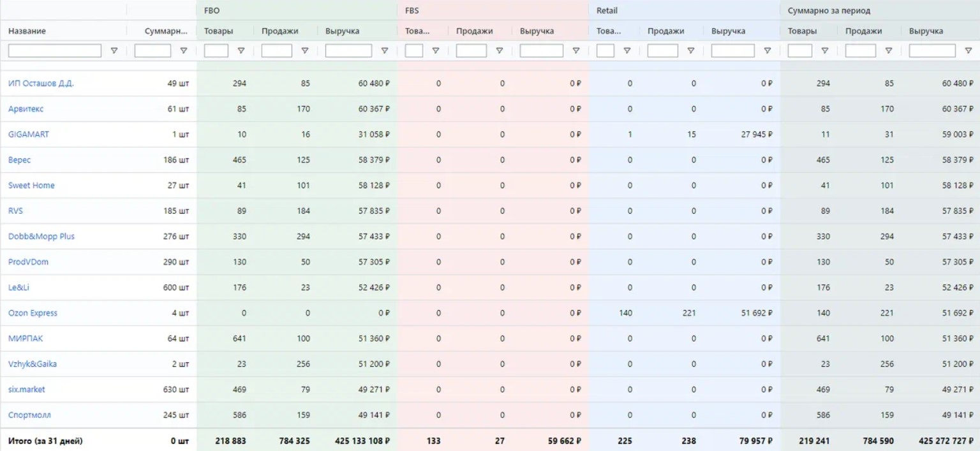The width and height of the screenshot is (980, 451).
Task: Select the total 425 272 727 ₽ cell
Action: tap(946, 441)
